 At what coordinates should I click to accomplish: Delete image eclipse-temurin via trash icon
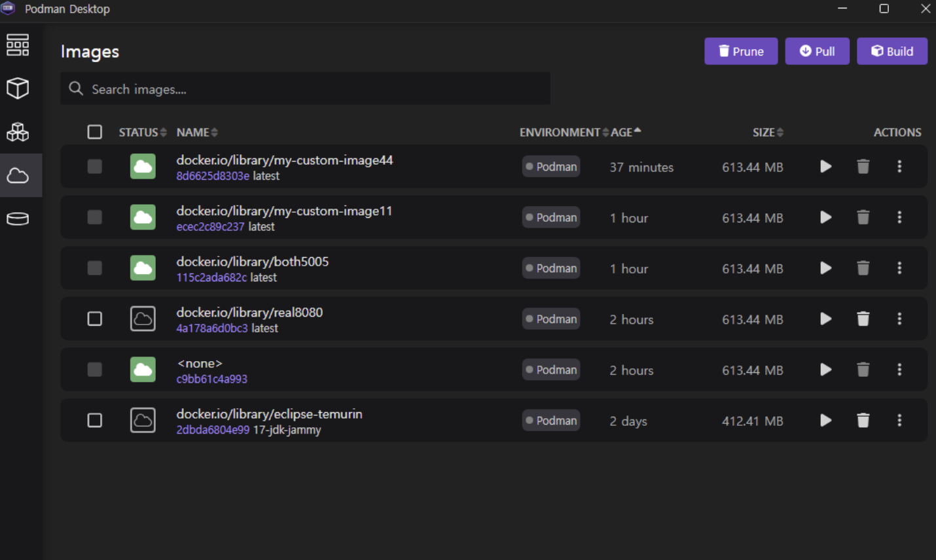tap(863, 420)
